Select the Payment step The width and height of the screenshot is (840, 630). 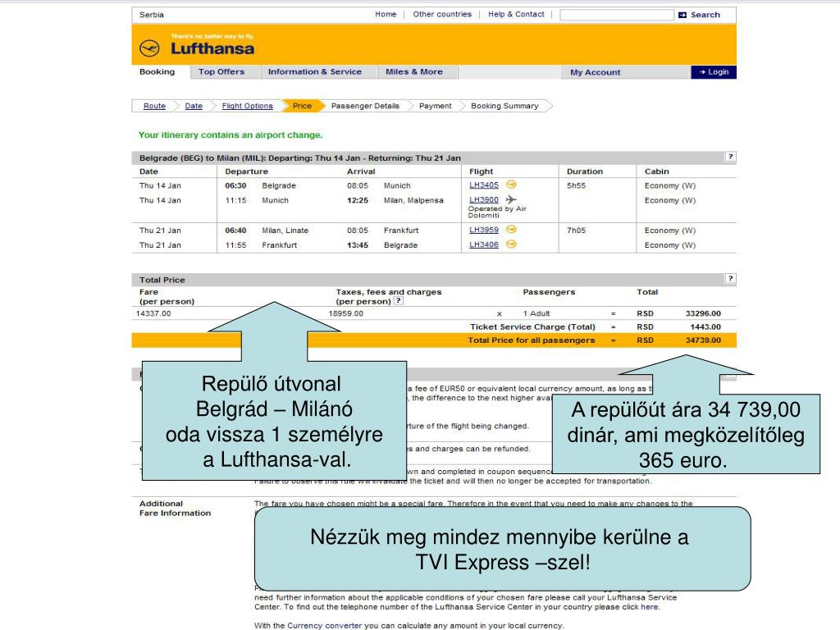coord(436,106)
